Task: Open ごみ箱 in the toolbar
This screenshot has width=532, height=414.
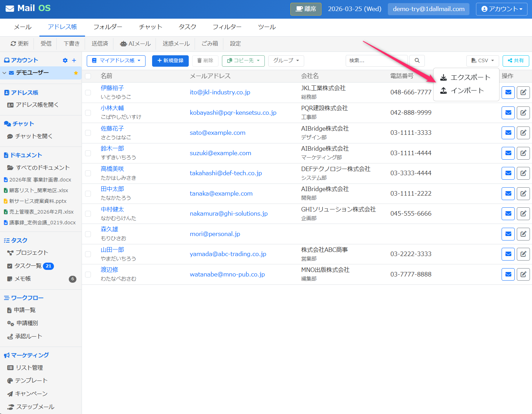Action: click(209, 44)
